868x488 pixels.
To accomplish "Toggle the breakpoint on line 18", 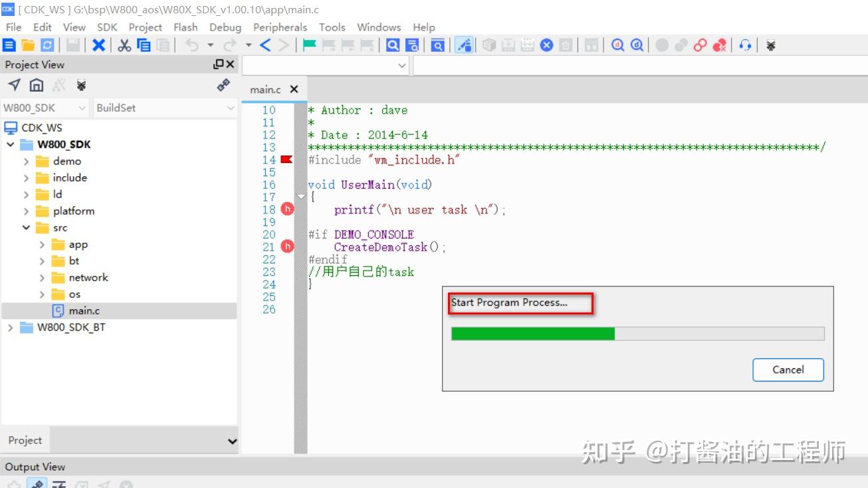I will pos(286,209).
